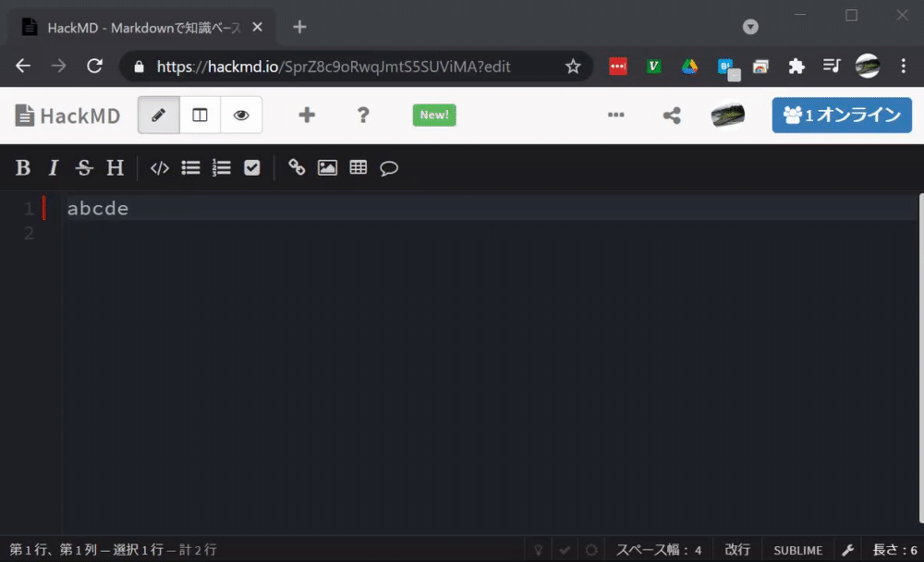
Task: Switch to preview-only mode
Action: [x=241, y=115]
